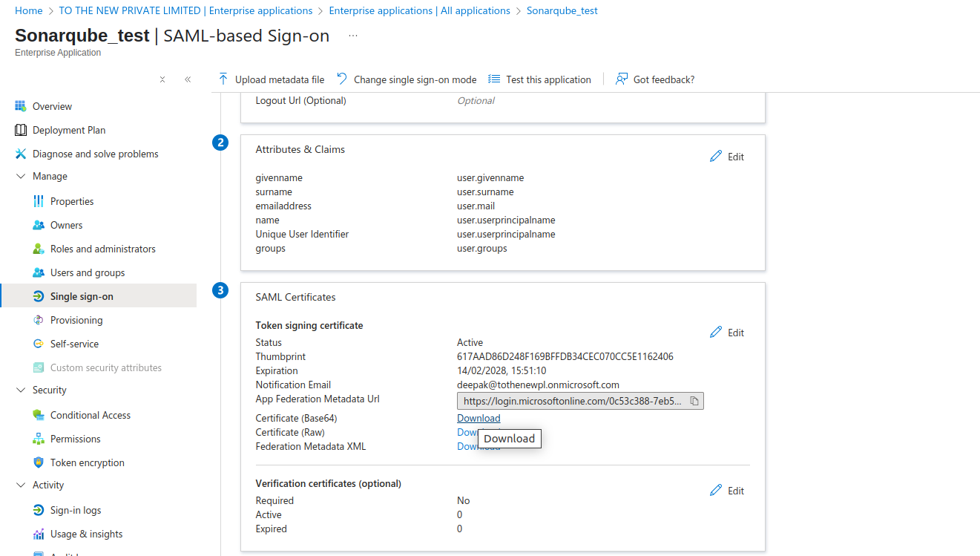This screenshot has width=980, height=556.
Task: Click the Usage & insights chart icon
Action: (x=39, y=534)
